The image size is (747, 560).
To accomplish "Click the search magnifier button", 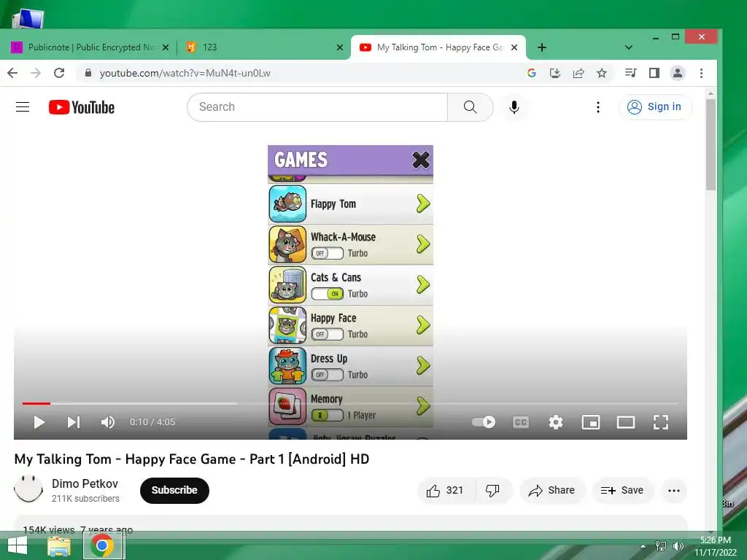I will 470,107.
